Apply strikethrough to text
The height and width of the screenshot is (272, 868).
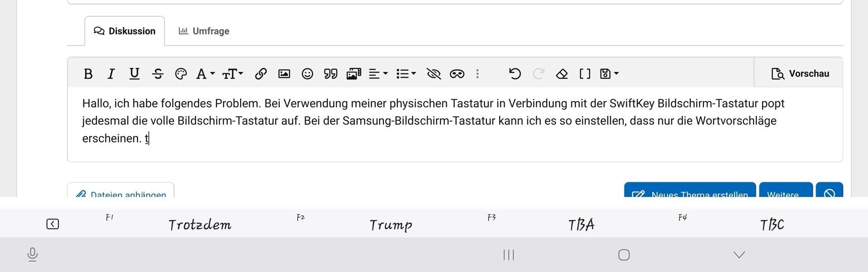(x=158, y=74)
